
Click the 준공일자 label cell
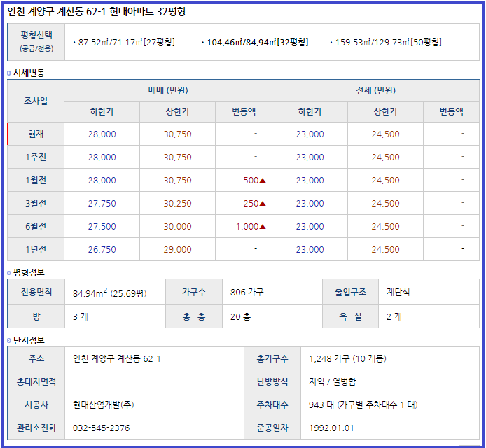[x=272, y=428]
